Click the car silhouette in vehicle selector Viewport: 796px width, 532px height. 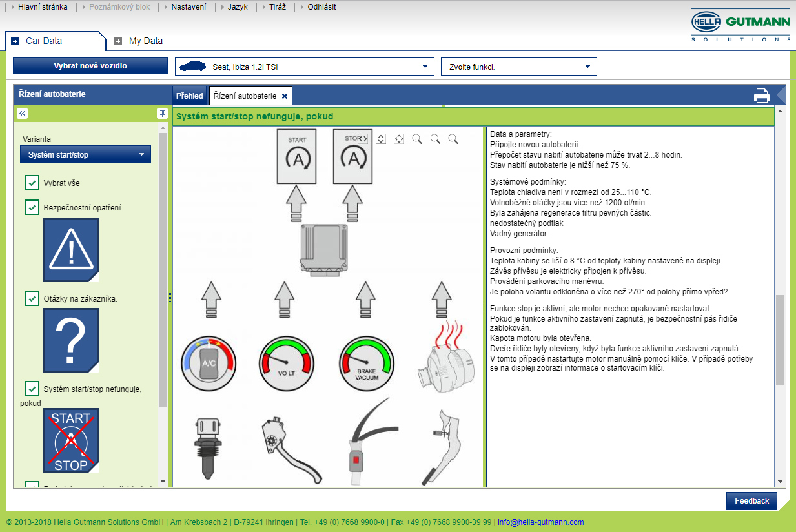193,66
